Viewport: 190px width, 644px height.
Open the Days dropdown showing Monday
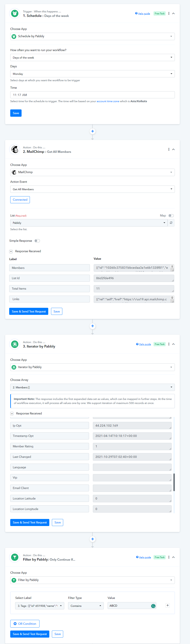pyautogui.click(x=92, y=74)
